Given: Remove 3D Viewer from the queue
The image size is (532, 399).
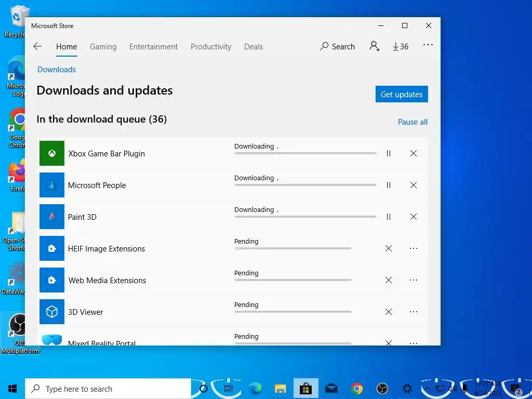Looking at the screenshot, I should [x=389, y=312].
